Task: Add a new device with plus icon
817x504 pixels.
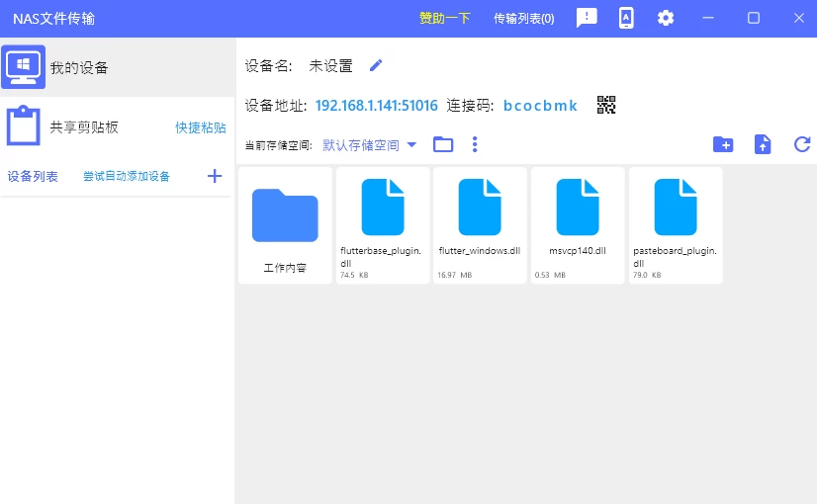Action: click(215, 176)
